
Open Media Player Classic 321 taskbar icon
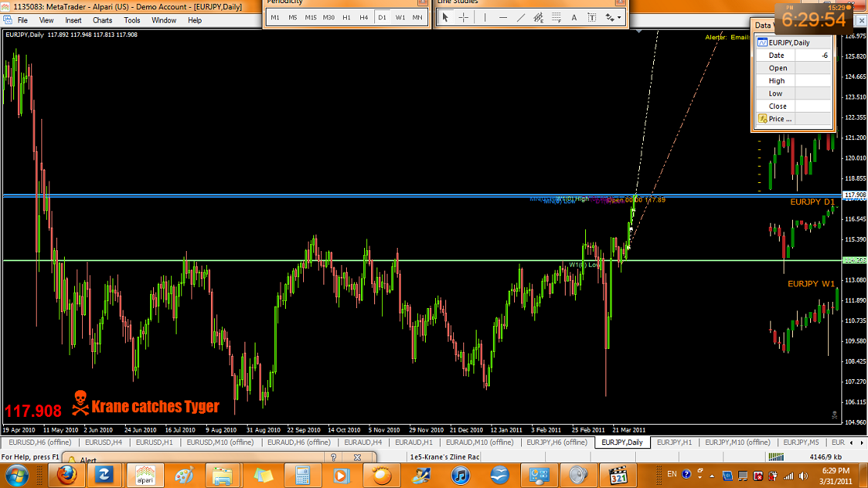tap(618, 475)
